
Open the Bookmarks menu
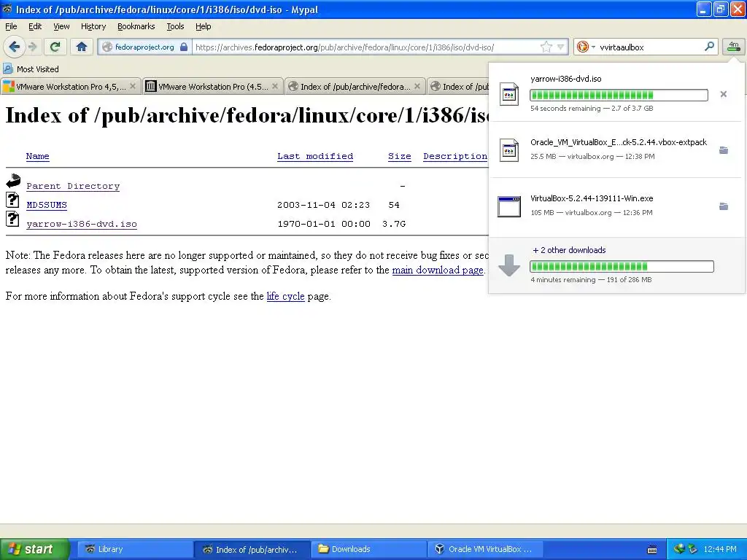point(136,26)
